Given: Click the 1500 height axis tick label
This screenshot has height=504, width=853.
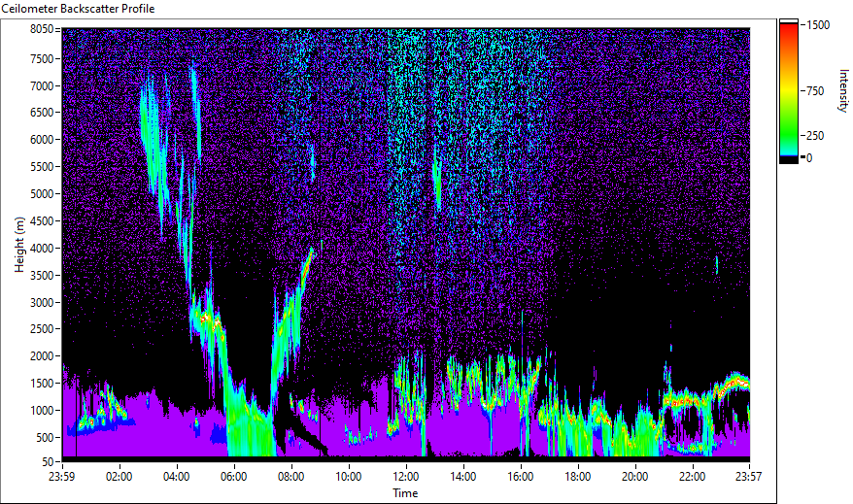Looking at the screenshot, I should click(x=42, y=384).
